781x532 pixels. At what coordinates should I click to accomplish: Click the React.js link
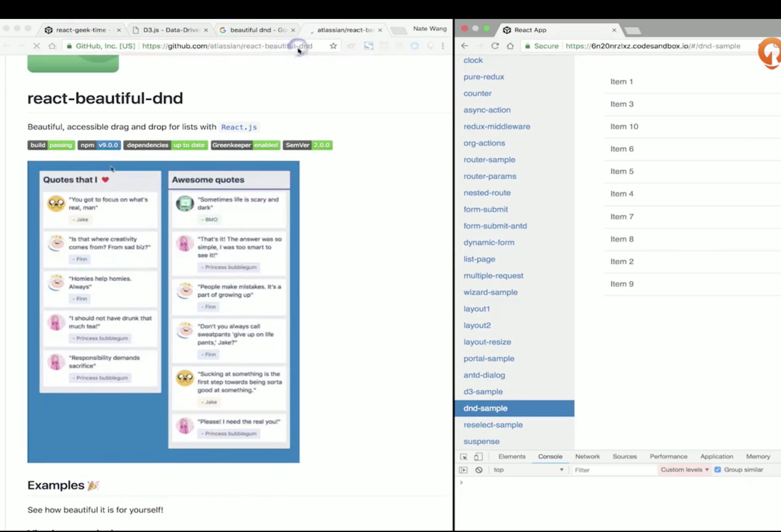[x=239, y=127]
